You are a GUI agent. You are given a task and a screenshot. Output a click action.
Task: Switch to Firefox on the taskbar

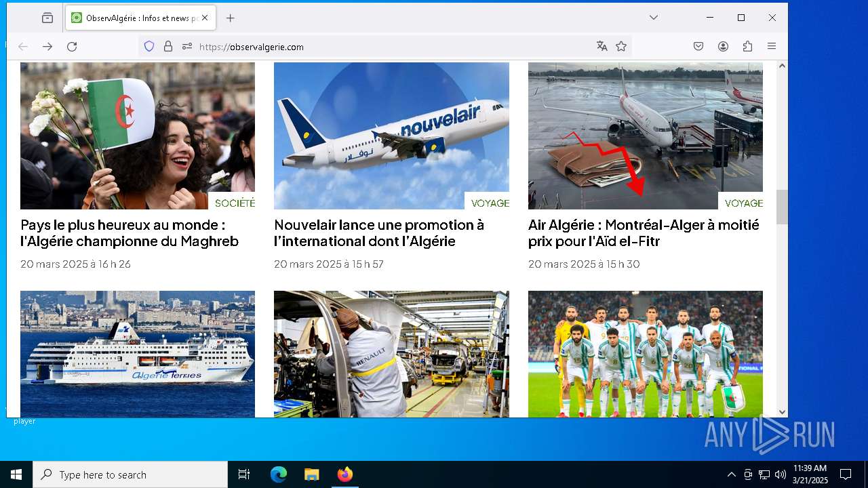[x=345, y=474]
